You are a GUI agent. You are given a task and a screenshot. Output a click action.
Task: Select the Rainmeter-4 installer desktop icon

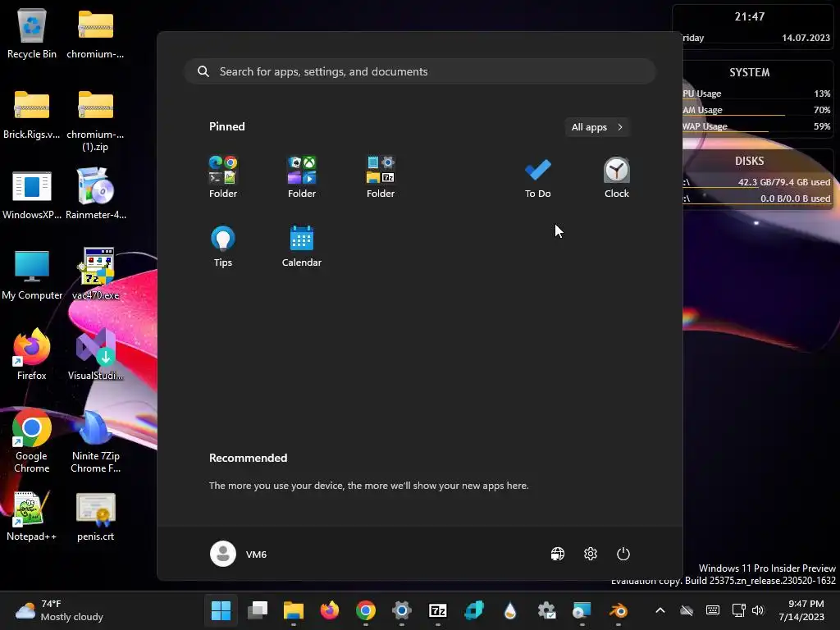pos(95,194)
